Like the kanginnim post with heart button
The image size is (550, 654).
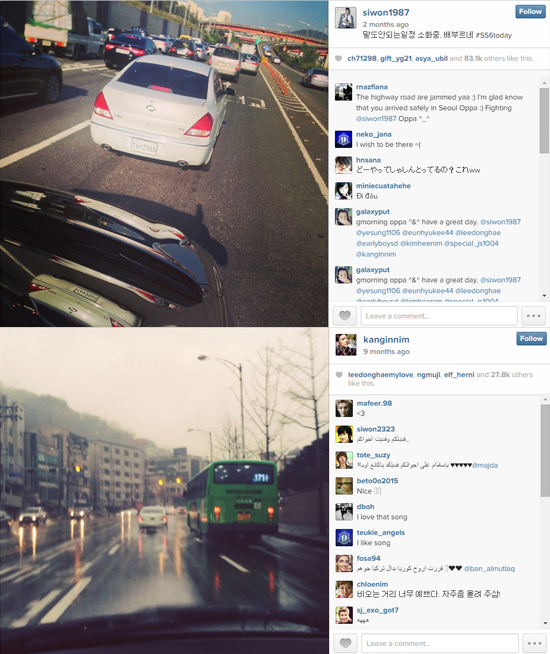345,643
